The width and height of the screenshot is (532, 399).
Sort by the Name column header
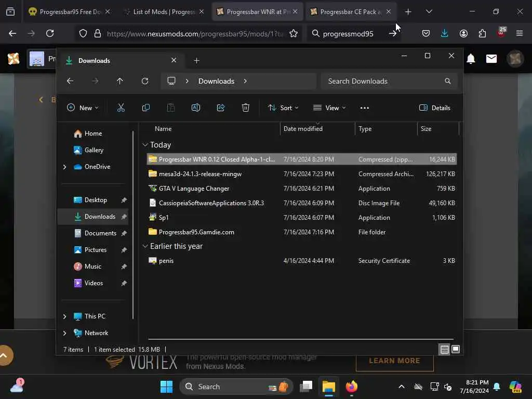tap(213, 129)
